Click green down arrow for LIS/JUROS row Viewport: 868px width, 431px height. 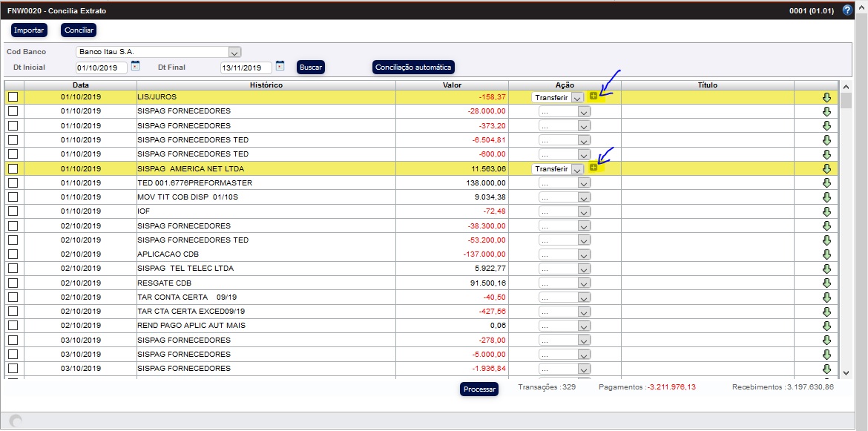(x=826, y=97)
